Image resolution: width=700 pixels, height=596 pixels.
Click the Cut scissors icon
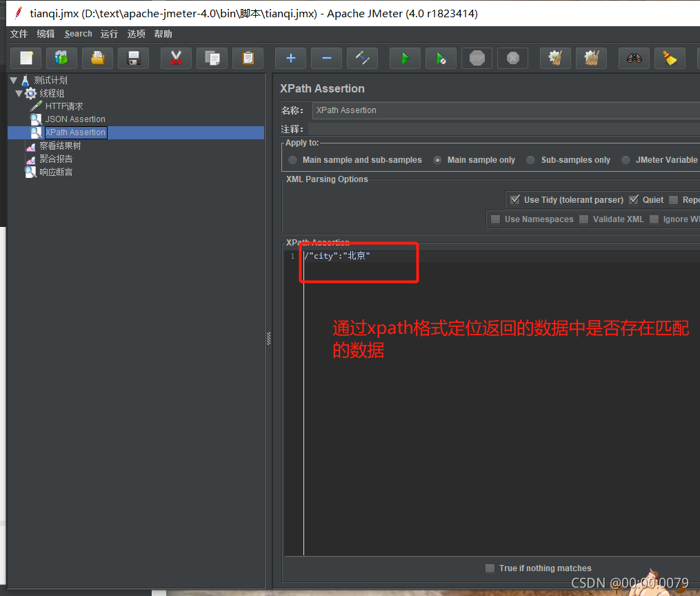(x=177, y=58)
